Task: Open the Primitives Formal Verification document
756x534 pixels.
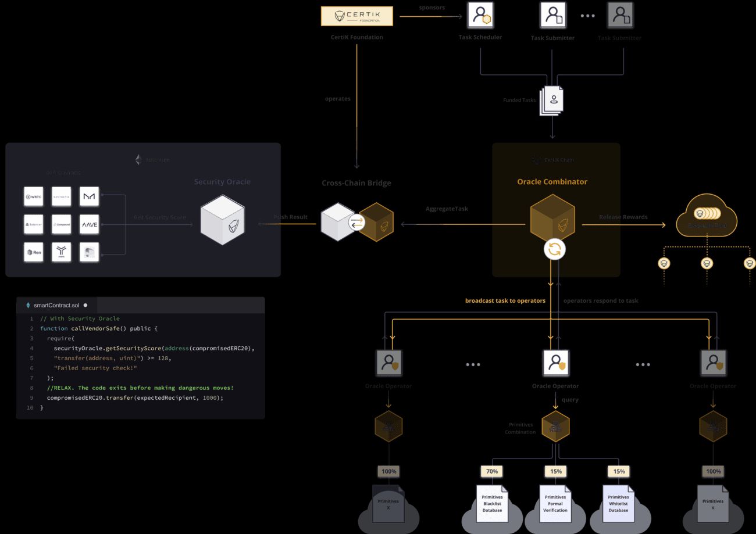Action: click(555, 504)
